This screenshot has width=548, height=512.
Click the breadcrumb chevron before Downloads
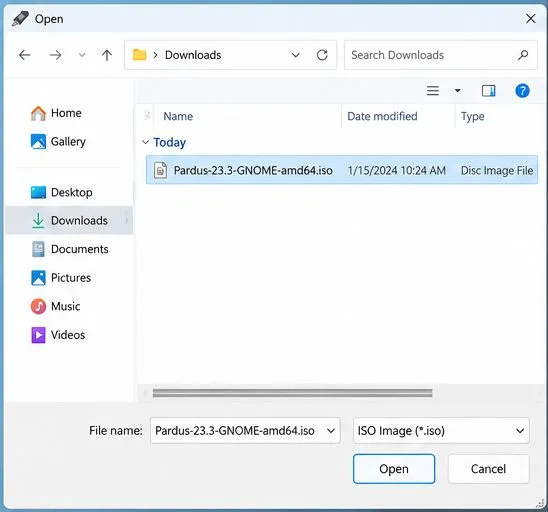pos(155,55)
